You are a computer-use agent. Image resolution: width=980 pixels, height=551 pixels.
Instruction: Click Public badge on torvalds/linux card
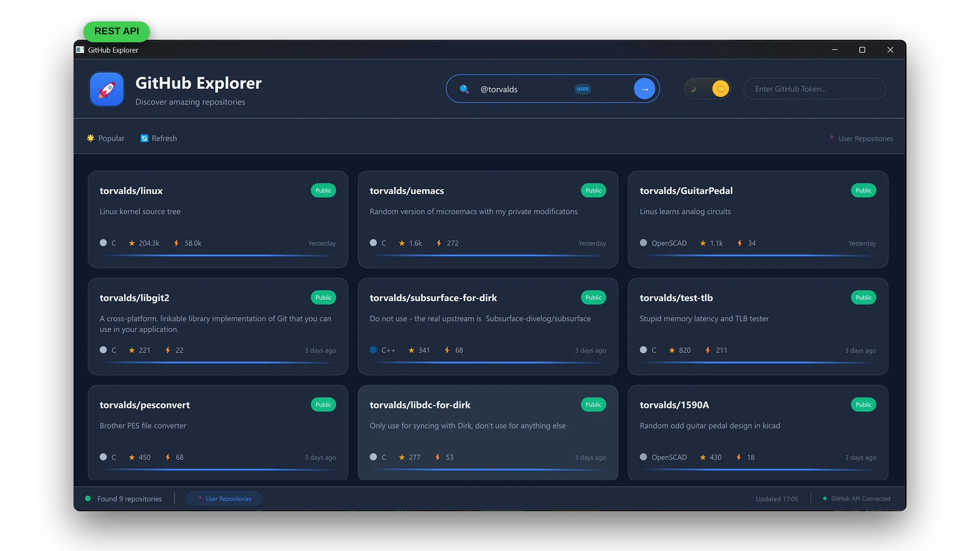323,190
